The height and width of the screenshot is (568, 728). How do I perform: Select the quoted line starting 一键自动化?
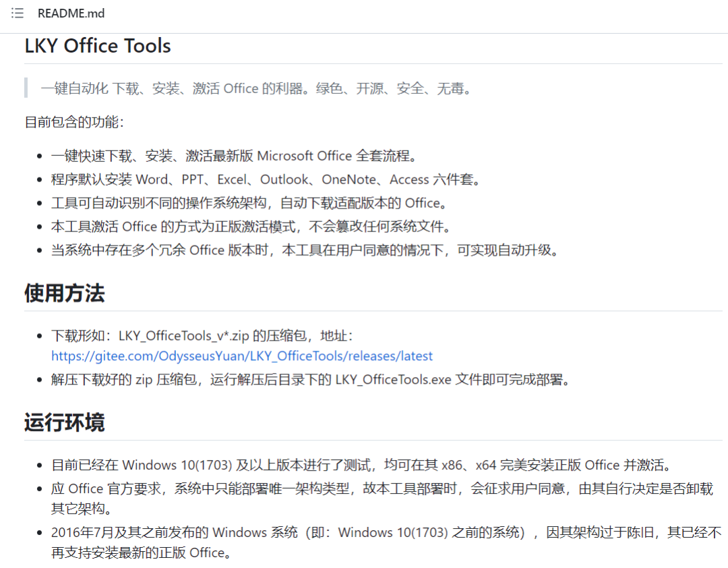256,88
